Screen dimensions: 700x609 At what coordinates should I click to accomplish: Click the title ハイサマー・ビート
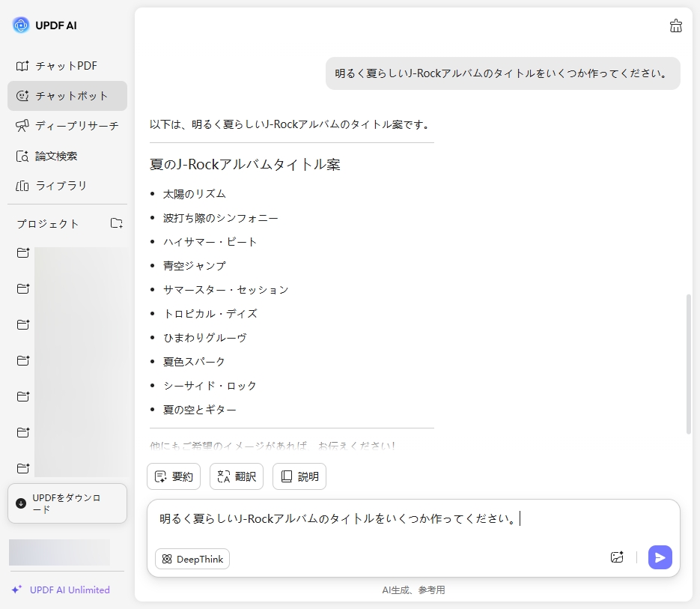click(x=210, y=242)
